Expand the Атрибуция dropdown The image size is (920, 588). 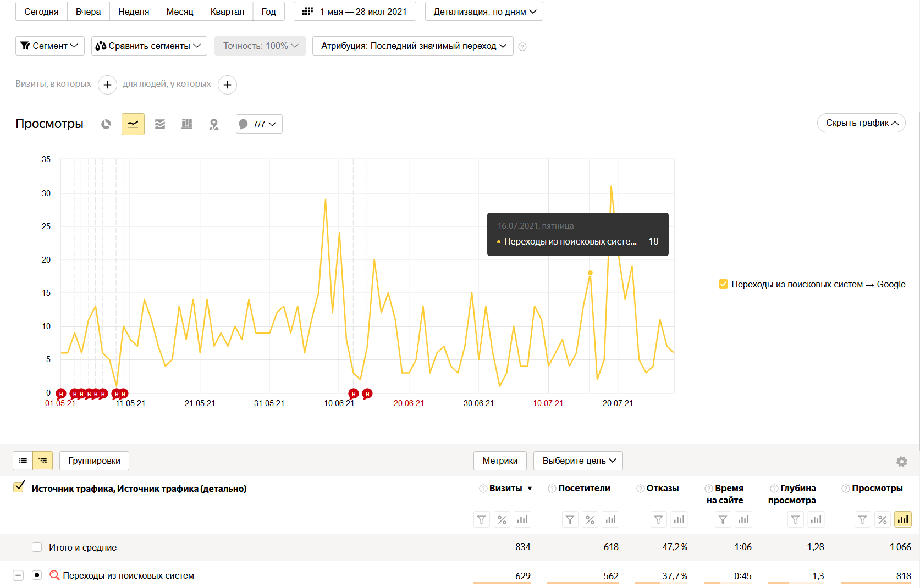413,46
